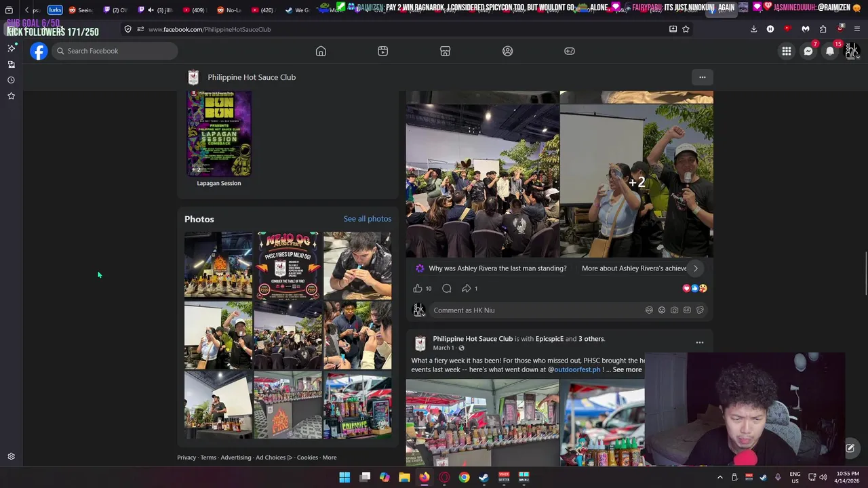Viewport: 868px width, 488px height.
Task: Open the Terms footer link
Action: pyautogui.click(x=208, y=457)
